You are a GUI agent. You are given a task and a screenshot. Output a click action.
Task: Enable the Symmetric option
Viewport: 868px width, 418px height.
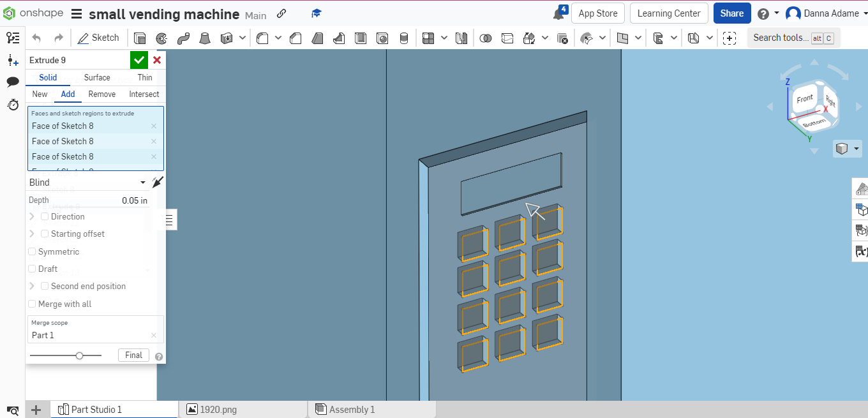click(32, 251)
